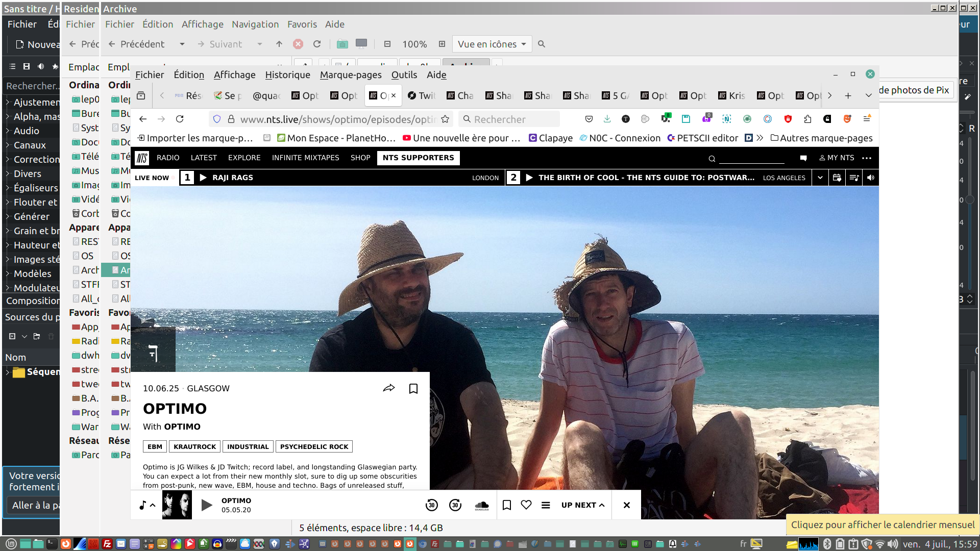This screenshot has width=980, height=551.
Task: Open the Vue en icônes dropdown
Action: tap(492, 44)
